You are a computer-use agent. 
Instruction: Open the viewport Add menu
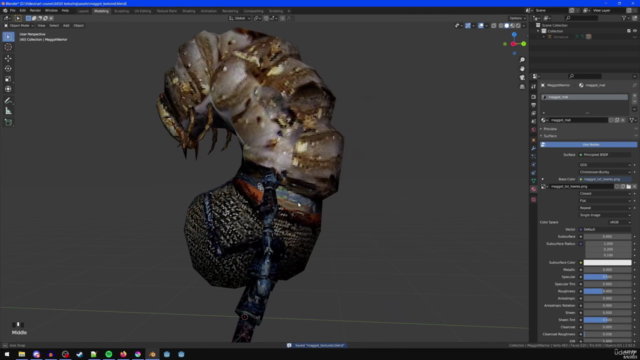(66, 26)
